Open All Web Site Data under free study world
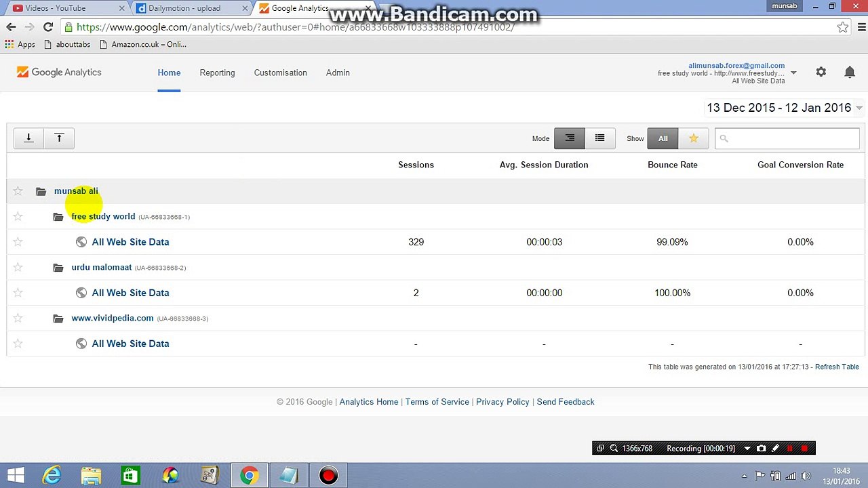This screenshot has width=868, height=488. (x=130, y=242)
